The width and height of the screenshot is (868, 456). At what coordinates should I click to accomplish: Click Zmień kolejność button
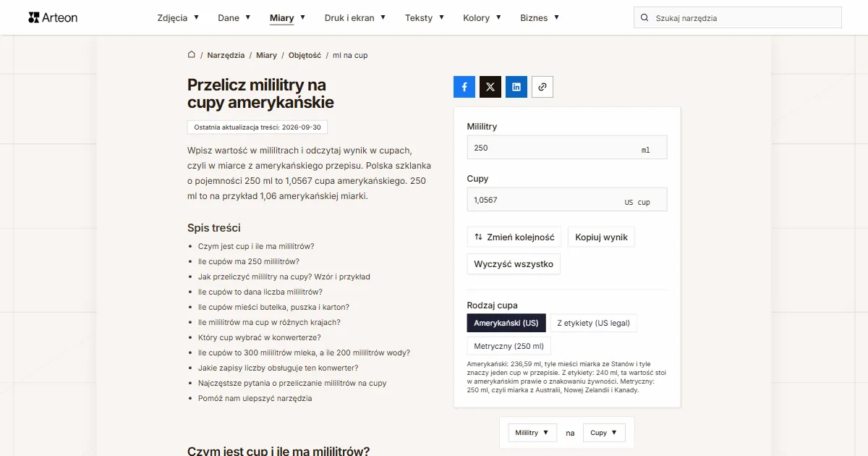(x=514, y=237)
